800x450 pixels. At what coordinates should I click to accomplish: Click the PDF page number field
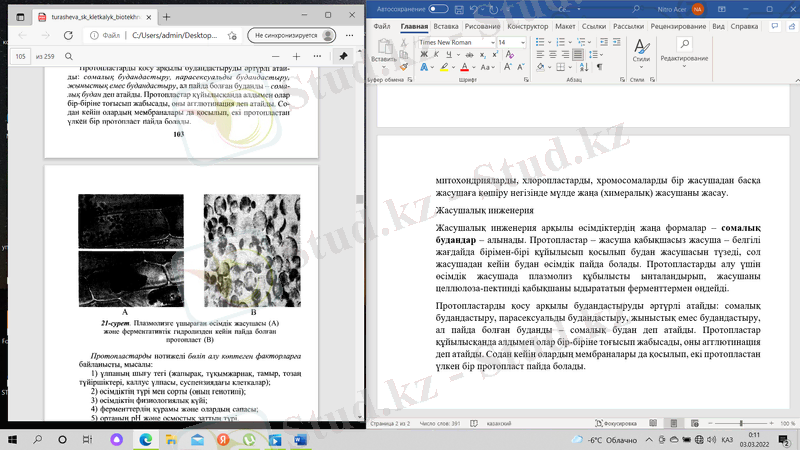[21, 56]
